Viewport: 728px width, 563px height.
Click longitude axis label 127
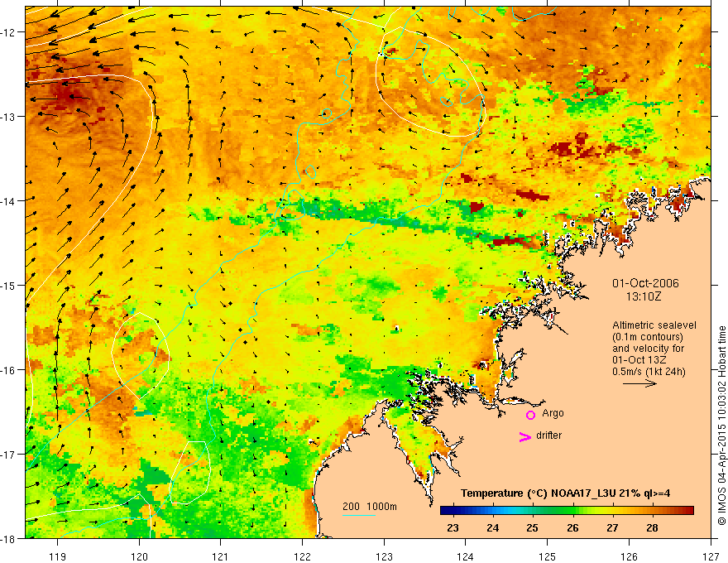coord(711,556)
